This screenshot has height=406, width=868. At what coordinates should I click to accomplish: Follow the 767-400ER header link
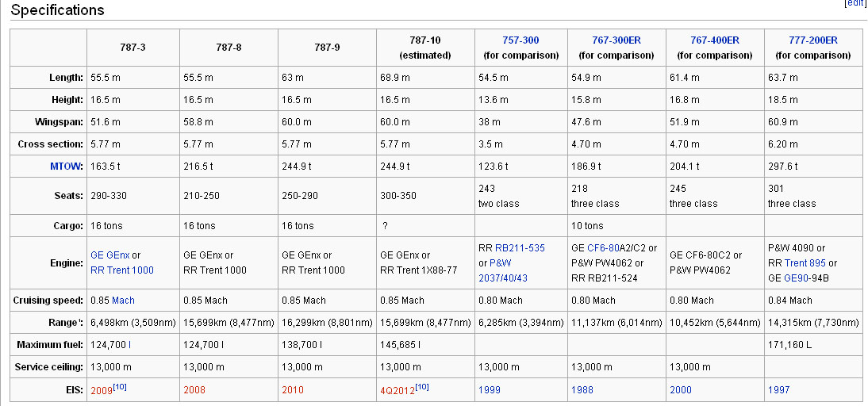coord(715,40)
